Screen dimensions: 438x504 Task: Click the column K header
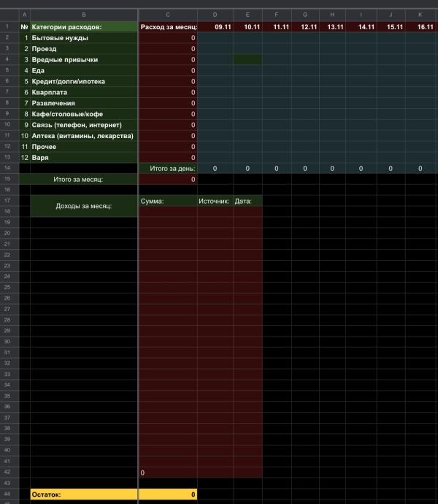[420, 15]
